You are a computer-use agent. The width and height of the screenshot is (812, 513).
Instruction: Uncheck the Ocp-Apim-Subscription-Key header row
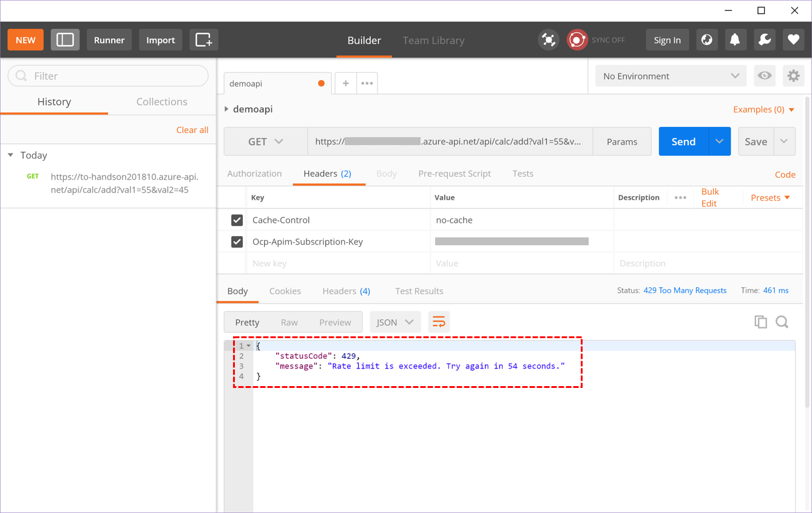tap(237, 241)
